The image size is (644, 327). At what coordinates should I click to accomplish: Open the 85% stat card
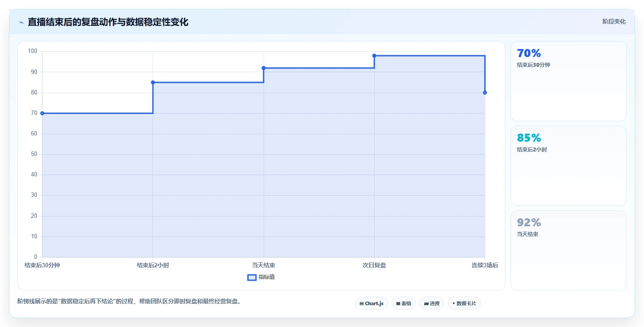(568, 166)
